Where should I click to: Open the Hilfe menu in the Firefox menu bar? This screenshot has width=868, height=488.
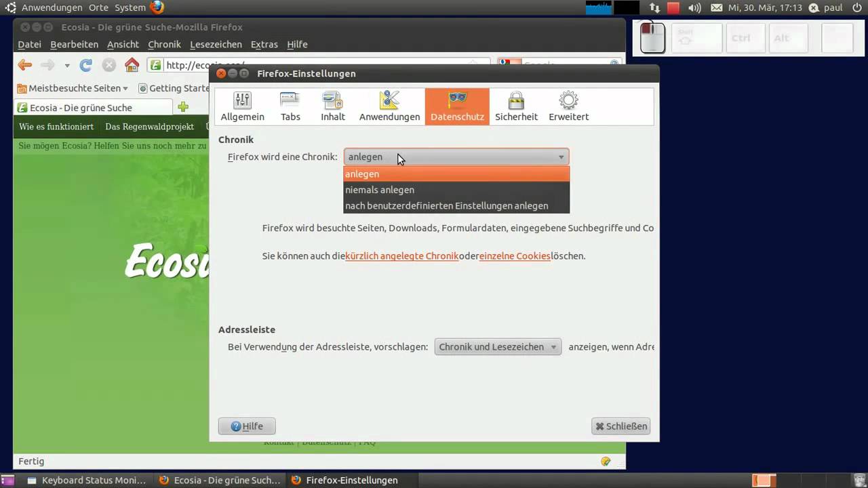click(297, 45)
